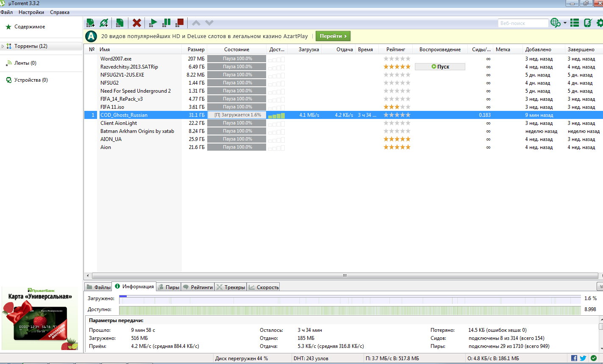Open the Настройки menu

tap(31, 12)
